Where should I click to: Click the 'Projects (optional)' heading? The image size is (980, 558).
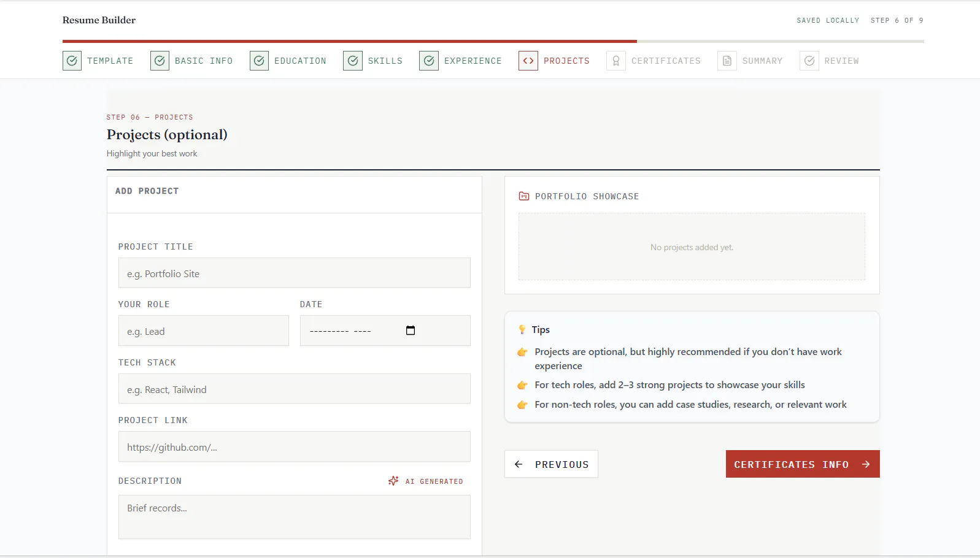pos(167,135)
